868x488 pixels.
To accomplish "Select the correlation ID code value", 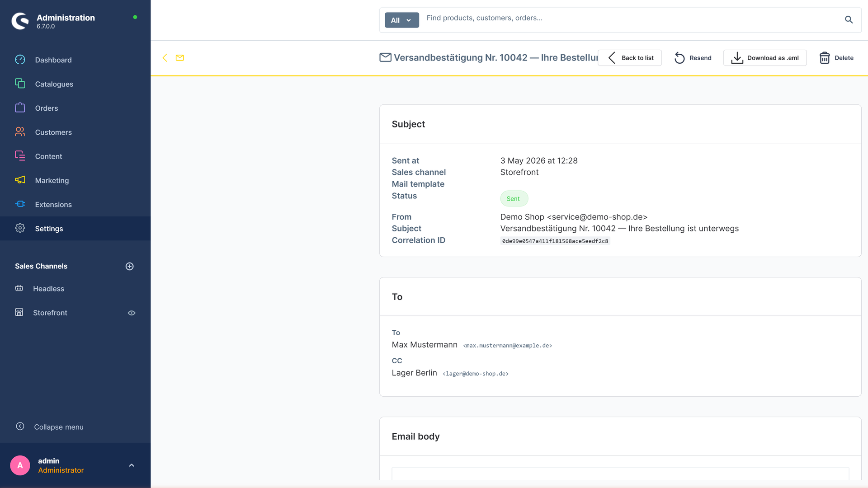I will pos(555,241).
